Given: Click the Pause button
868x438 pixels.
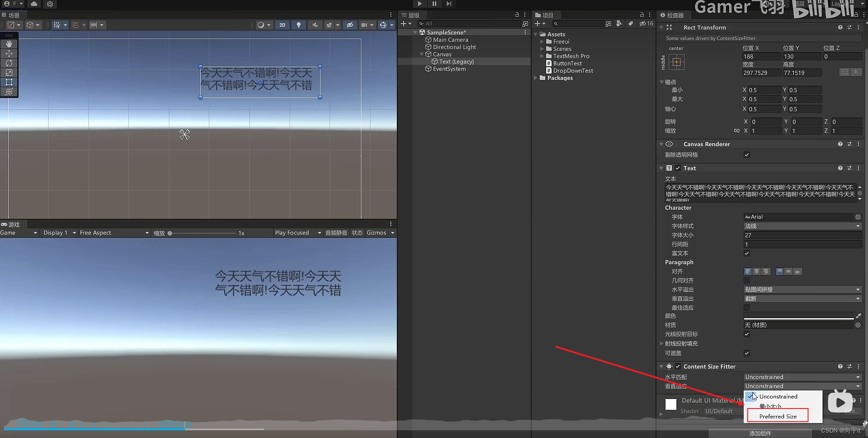Looking at the screenshot, I should point(434,4).
